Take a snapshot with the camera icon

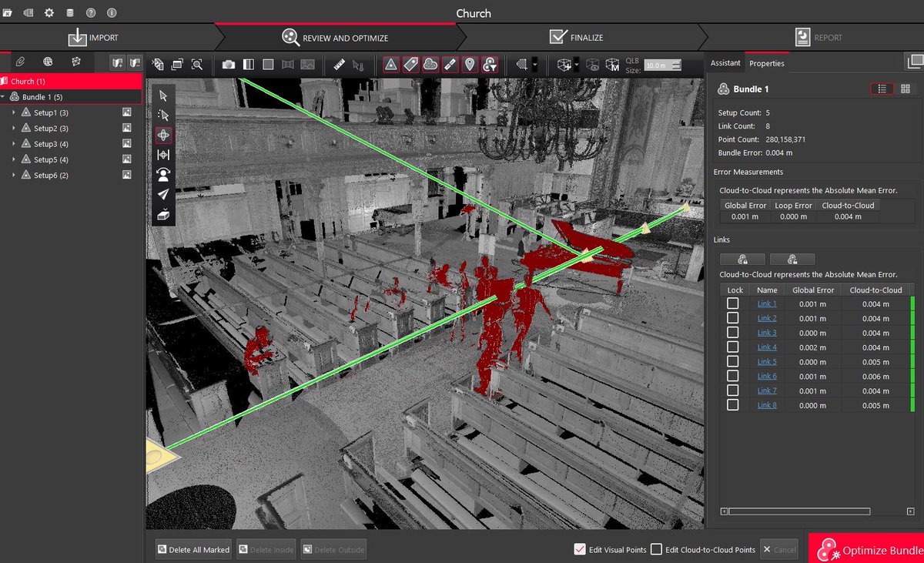click(x=229, y=65)
